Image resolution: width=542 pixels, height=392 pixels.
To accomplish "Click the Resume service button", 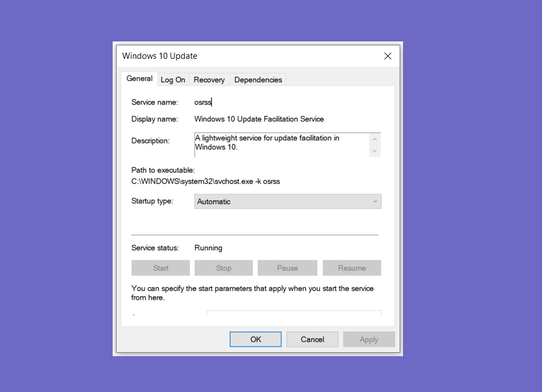I will click(352, 268).
